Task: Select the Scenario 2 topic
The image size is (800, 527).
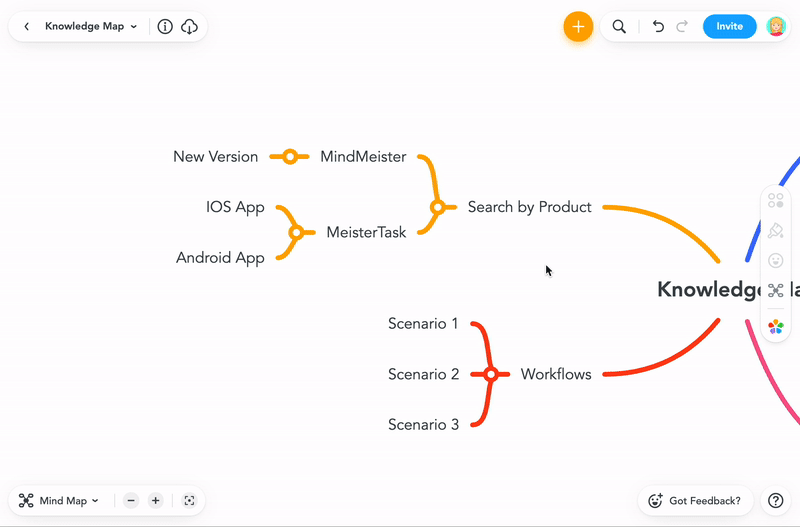Action: [x=423, y=375]
